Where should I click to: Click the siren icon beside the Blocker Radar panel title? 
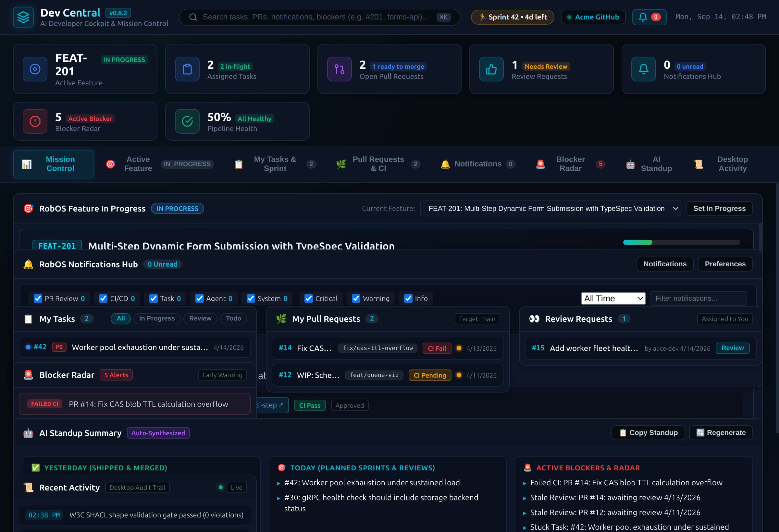(29, 375)
